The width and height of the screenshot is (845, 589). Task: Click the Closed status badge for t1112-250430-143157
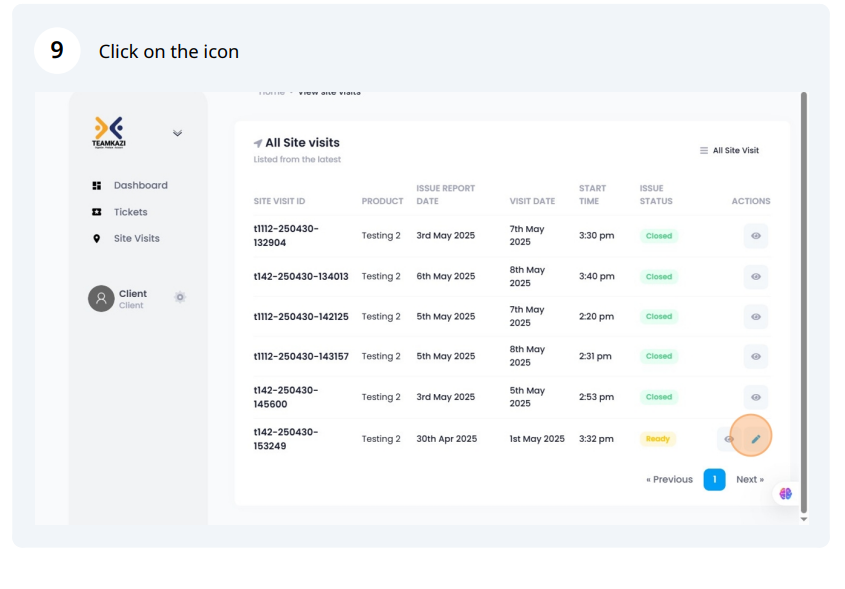659,357
